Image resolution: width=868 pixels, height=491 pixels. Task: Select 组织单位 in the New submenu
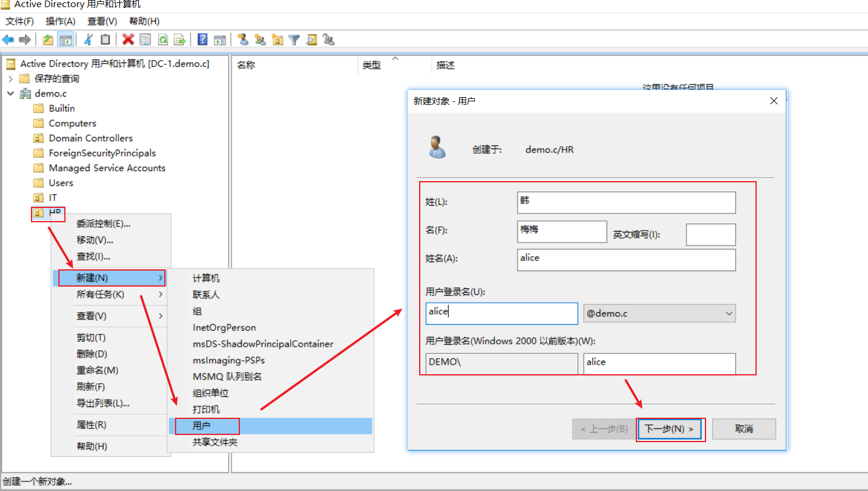tap(210, 393)
